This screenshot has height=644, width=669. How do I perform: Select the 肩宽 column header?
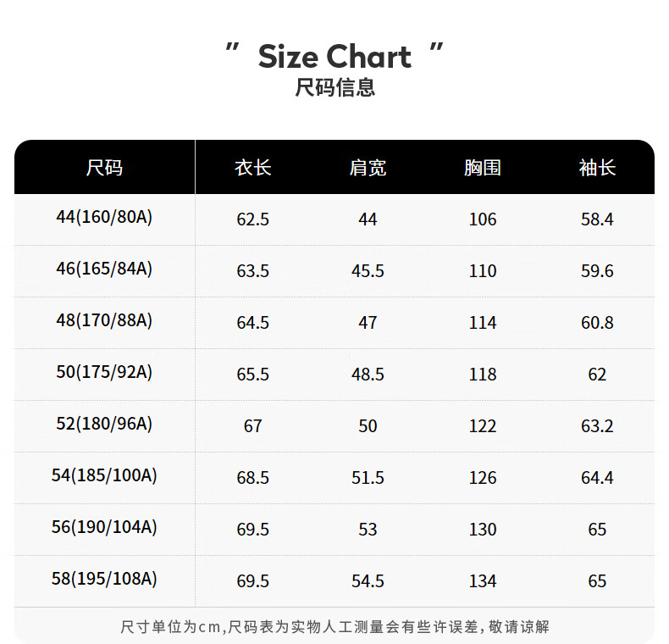[x=368, y=168]
